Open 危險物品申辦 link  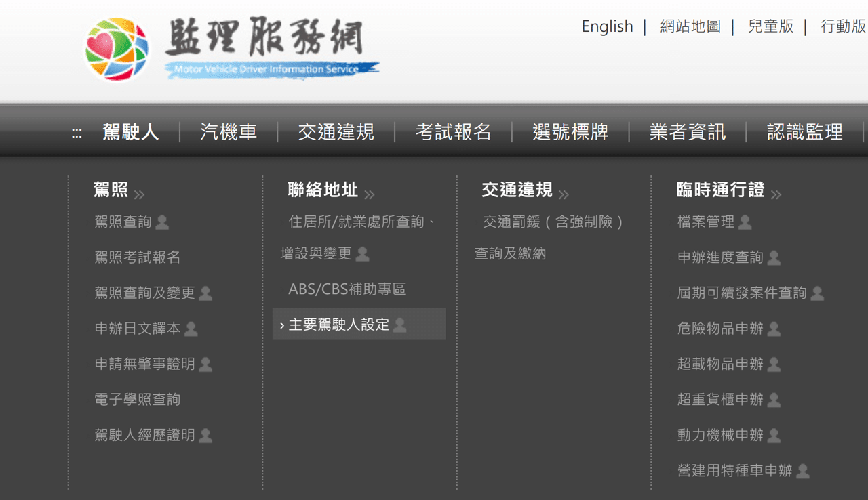tap(720, 329)
